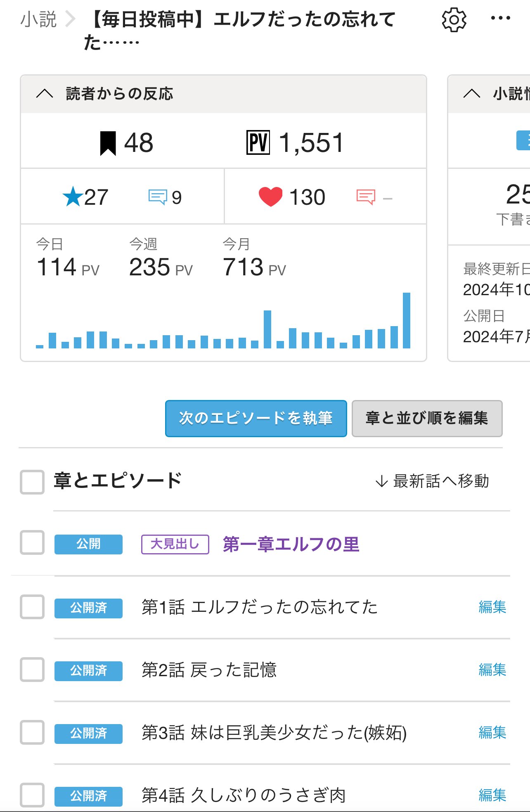This screenshot has width=530, height=812.
Task: Open the three-dots more options menu
Action: click(500, 18)
